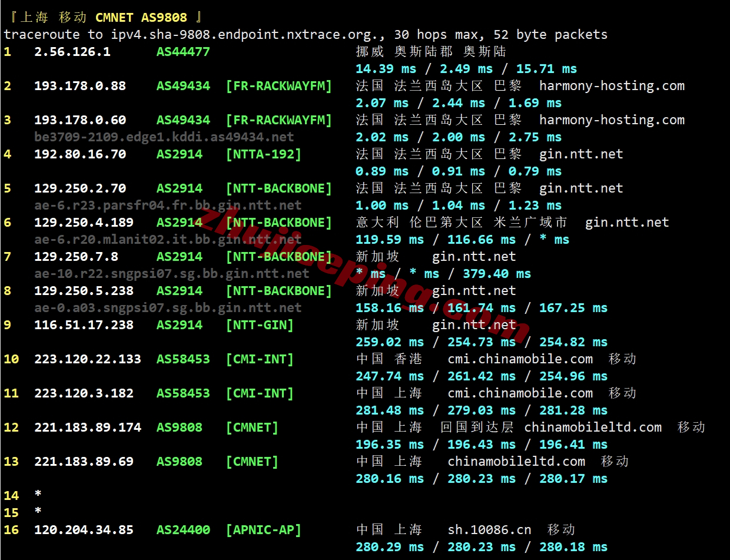Select the [NTT-GIN] network tag
The width and height of the screenshot is (730, 560).
point(260,325)
